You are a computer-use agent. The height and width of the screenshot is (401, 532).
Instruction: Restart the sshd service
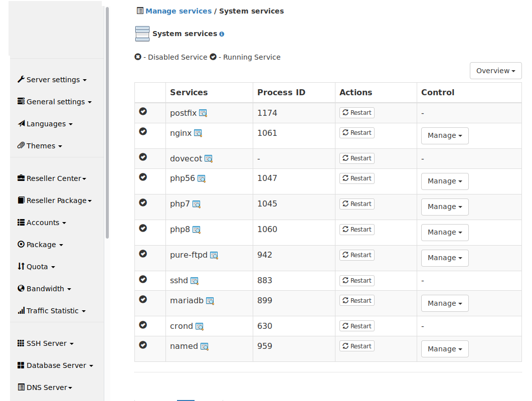357,281
